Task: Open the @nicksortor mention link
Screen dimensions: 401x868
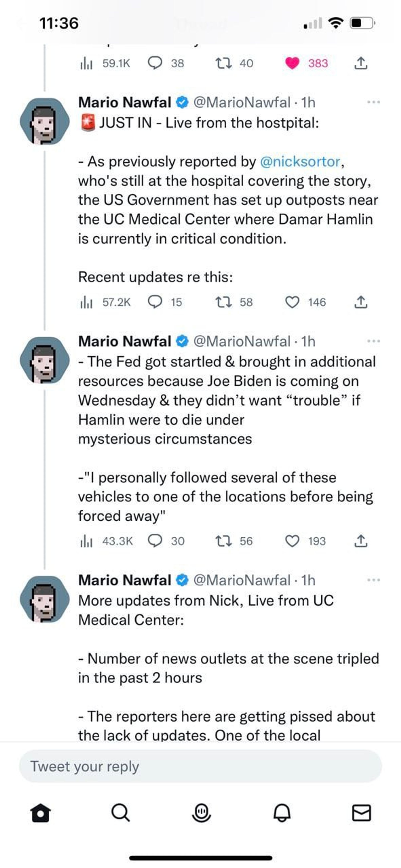Action: coord(300,162)
